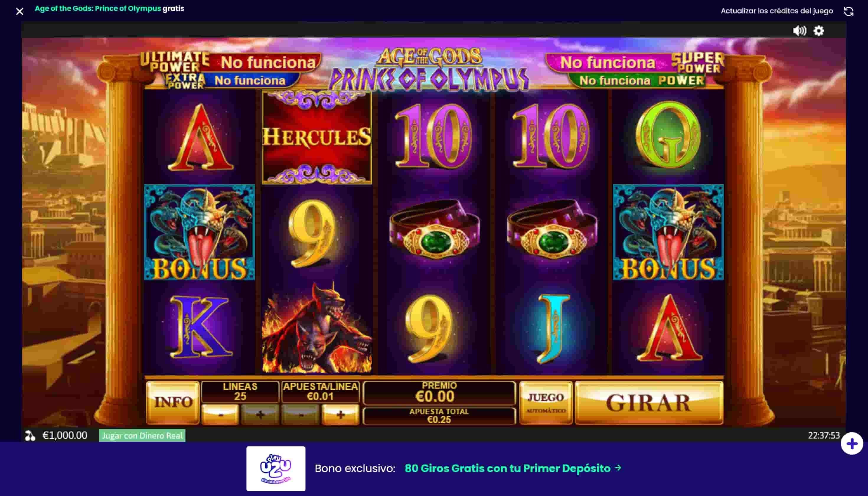Open the 80 Giros Gratis offer link

pos(513,469)
